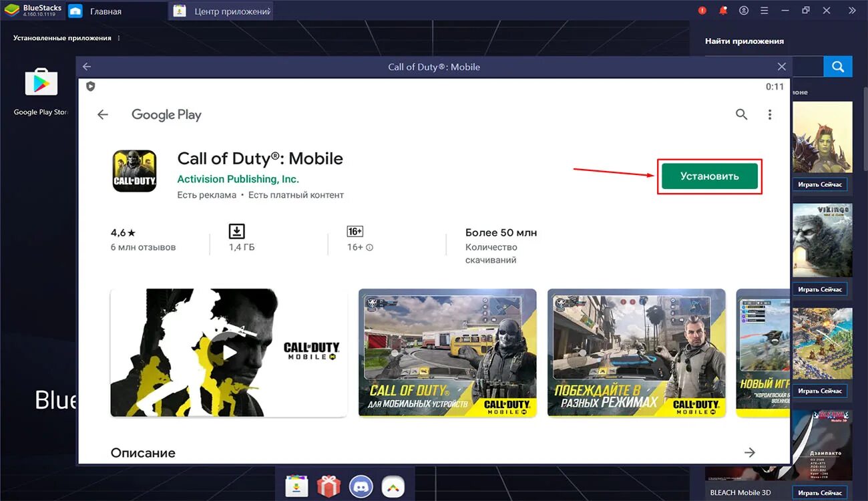Click the green Установить install button
This screenshot has width=868, height=501.
click(x=709, y=176)
